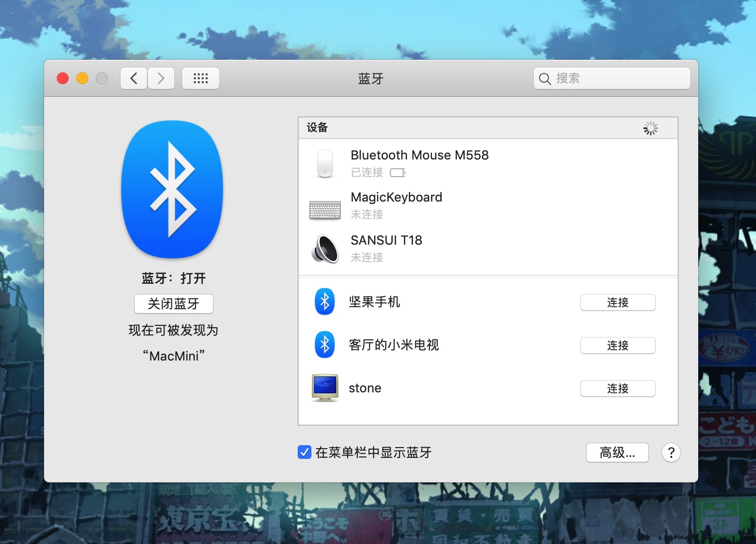Click the stone computer monitor icon
756x544 pixels.
pyautogui.click(x=325, y=388)
